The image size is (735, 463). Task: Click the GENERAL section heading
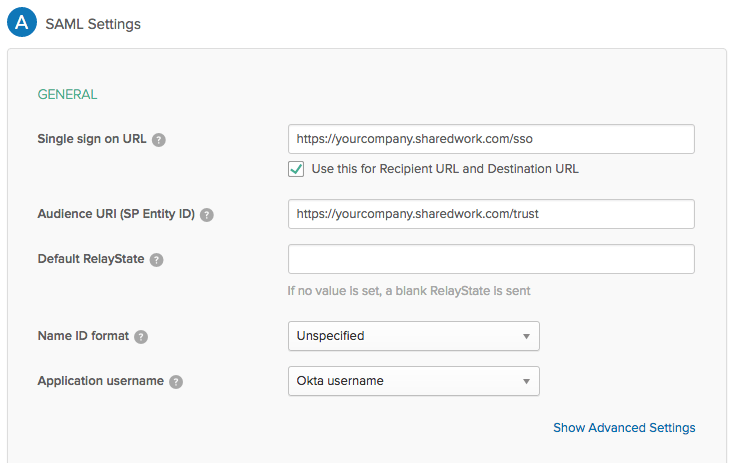point(67,94)
